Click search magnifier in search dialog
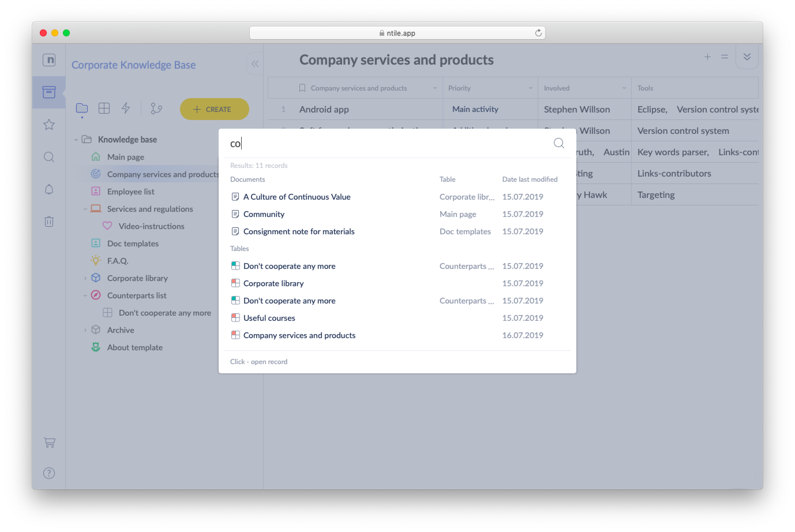The image size is (795, 532). pos(558,143)
